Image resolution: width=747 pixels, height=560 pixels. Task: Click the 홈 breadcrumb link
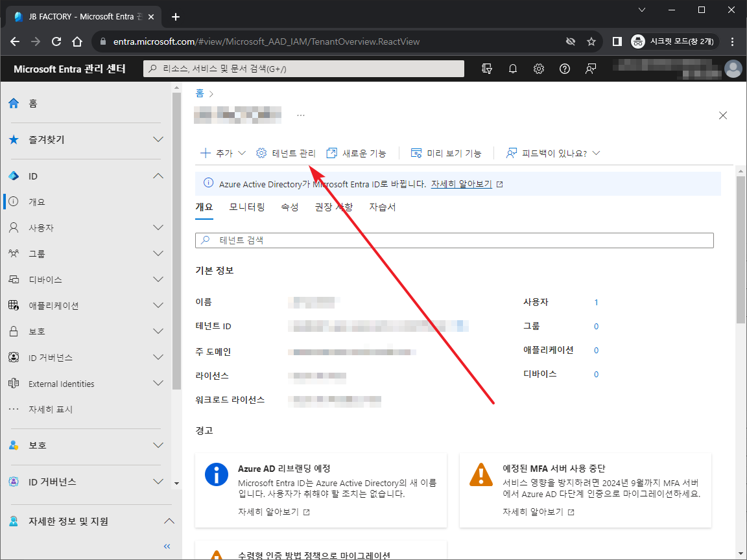point(200,93)
